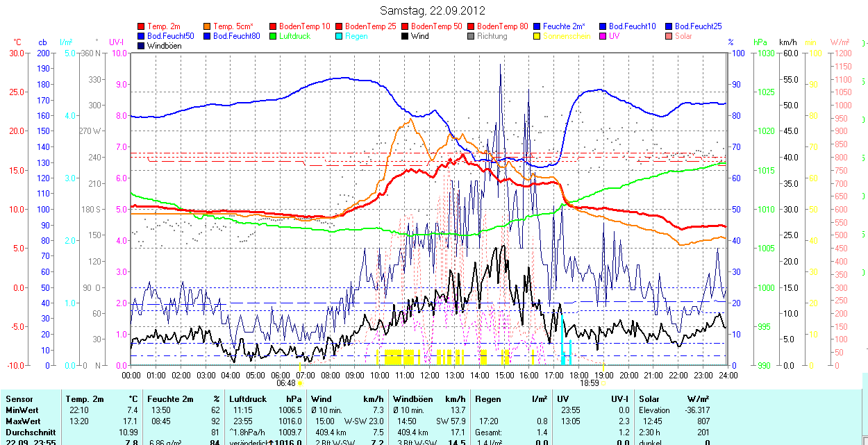Viewport: 868px width, 445px height.
Task: Click the magenta UV legend swatch
Action: pyautogui.click(x=603, y=36)
